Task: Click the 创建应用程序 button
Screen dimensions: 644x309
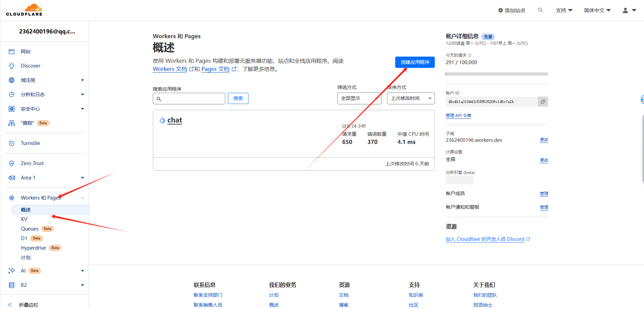Action: point(415,62)
